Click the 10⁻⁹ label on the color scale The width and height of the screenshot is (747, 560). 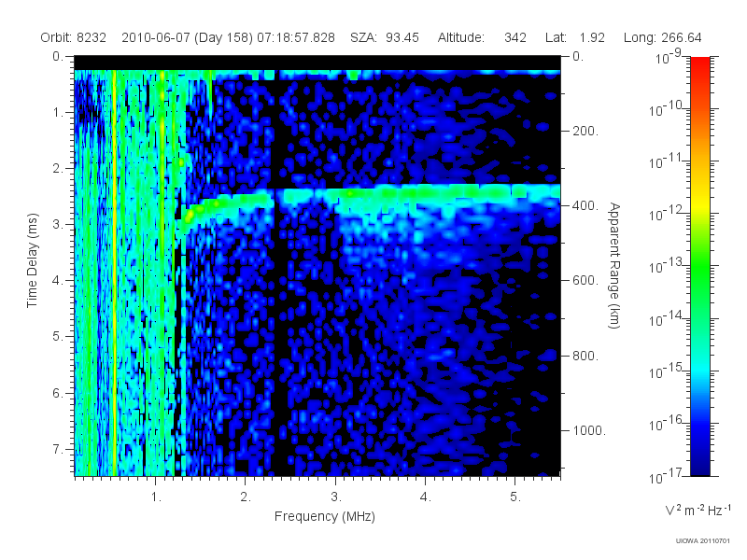click(669, 57)
